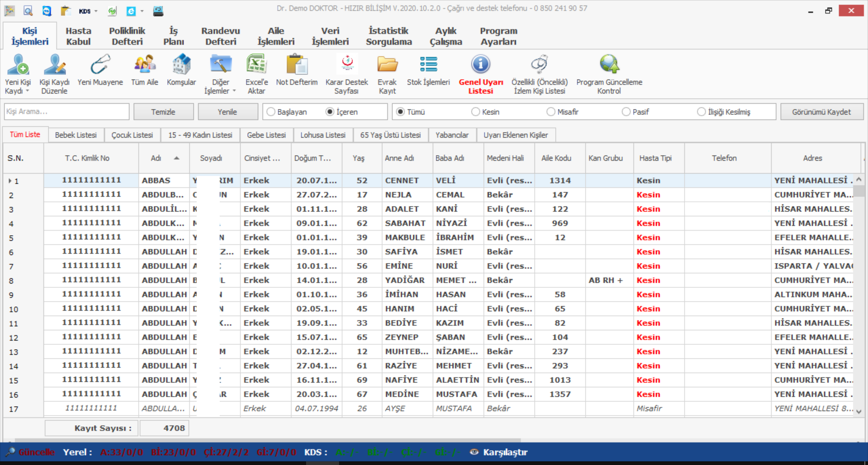
Task: Click the Kişi Arama search field
Action: tap(66, 112)
